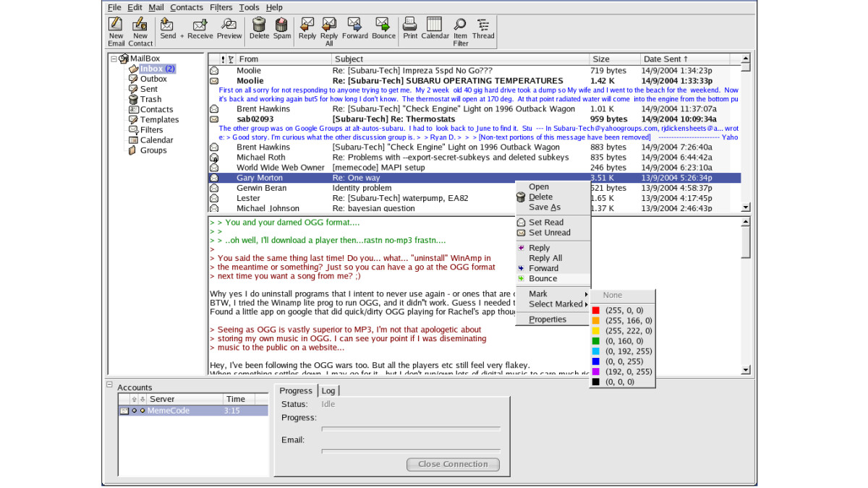The height and width of the screenshot is (488, 868).
Task: Pick the purple (192, 0, 255) mark color
Action: click(623, 372)
